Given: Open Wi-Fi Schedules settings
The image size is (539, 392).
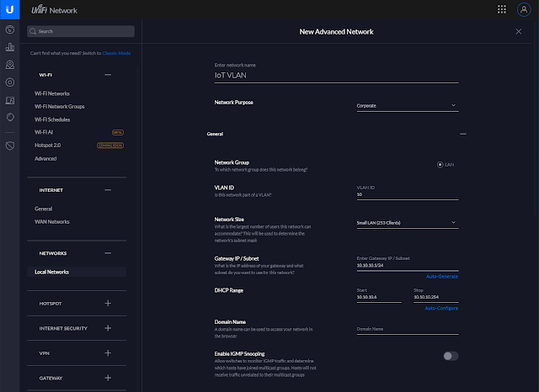Looking at the screenshot, I should point(52,119).
